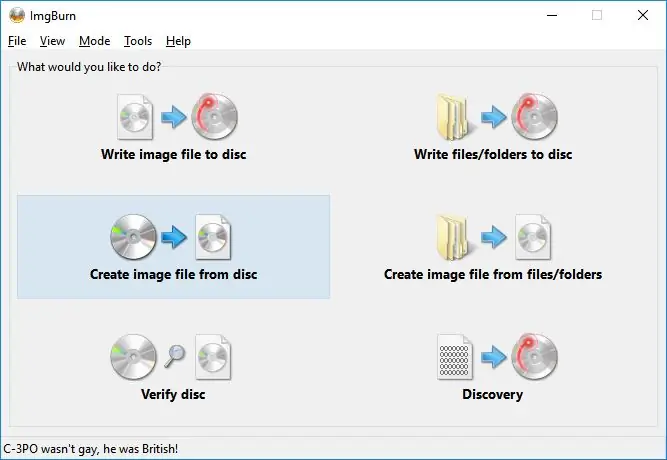Viewport: 667px width, 460px height.
Task: Choose Write files/folders to disc label
Action: tap(493, 154)
